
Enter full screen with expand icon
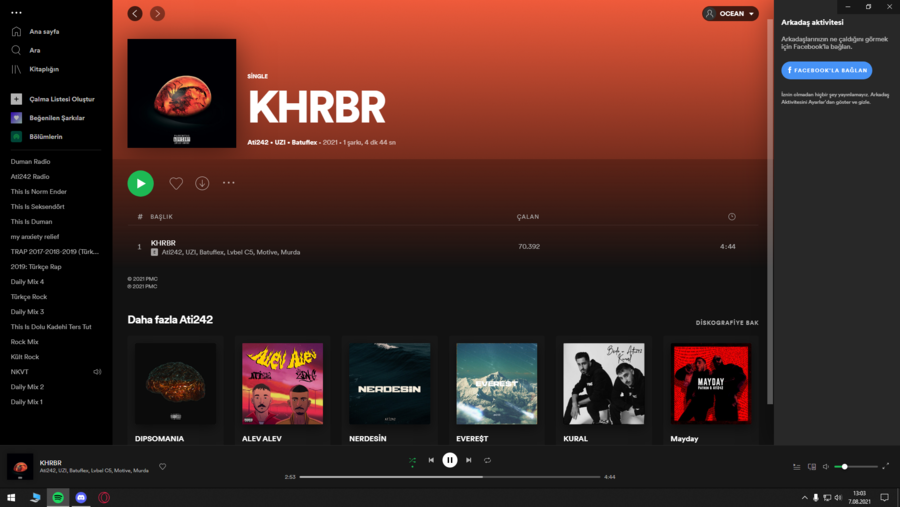[x=886, y=466]
